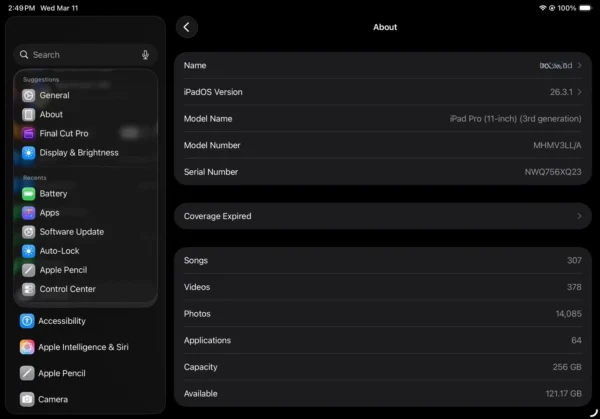Image resolution: width=600 pixels, height=419 pixels.
Task: Open Final Cut Pro settings suggestion
Action: point(63,134)
